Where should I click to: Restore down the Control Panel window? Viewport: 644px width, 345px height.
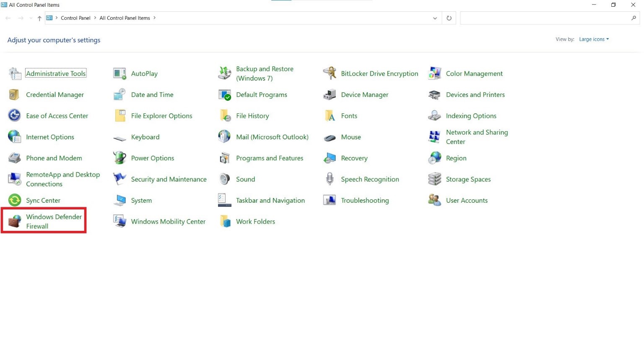pos(613,5)
